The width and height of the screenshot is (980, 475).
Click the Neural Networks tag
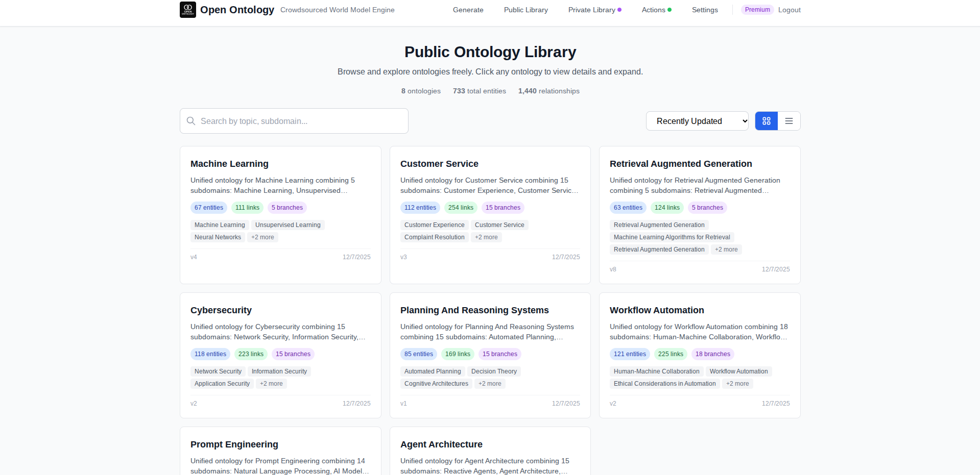[218, 237]
